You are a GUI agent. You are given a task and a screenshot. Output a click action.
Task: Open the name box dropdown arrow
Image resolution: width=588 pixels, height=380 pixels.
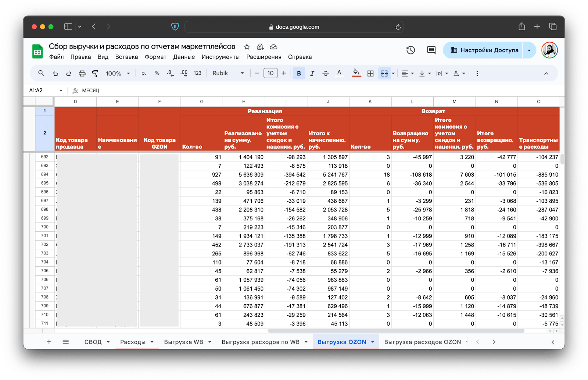pos(61,90)
